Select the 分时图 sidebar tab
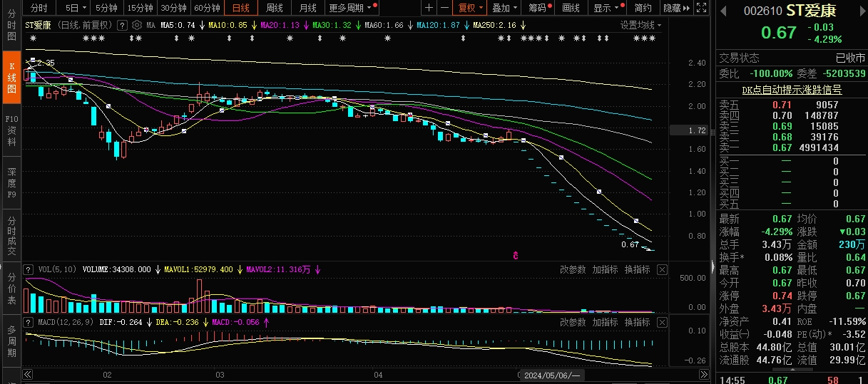The image size is (868, 384). (x=11, y=26)
